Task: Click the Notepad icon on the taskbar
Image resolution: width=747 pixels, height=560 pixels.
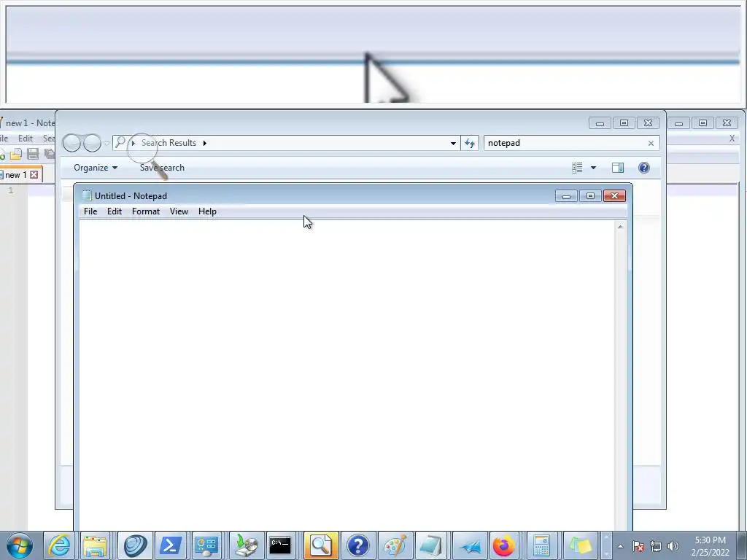Action: tap(431, 545)
